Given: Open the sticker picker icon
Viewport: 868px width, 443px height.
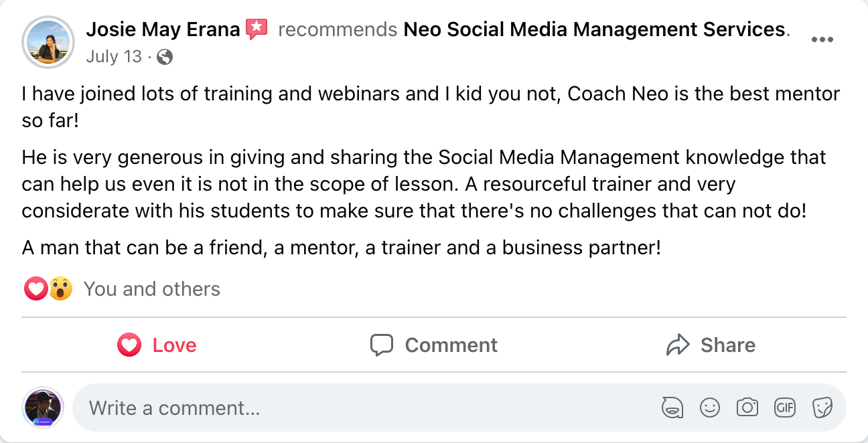Looking at the screenshot, I should tap(822, 408).
